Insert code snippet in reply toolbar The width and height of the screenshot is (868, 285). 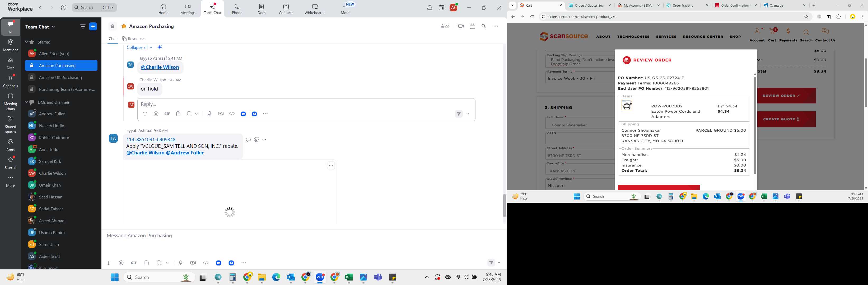click(232, 114)
